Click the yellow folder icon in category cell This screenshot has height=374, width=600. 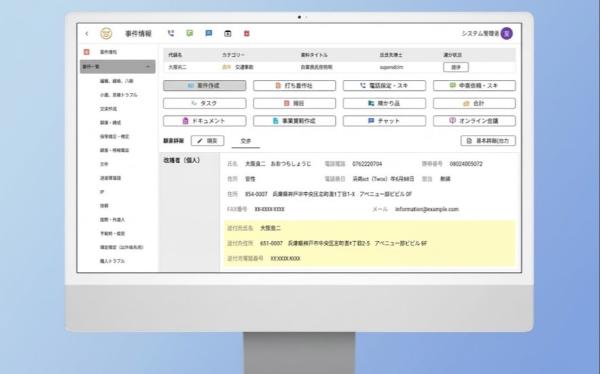point(227,67)
